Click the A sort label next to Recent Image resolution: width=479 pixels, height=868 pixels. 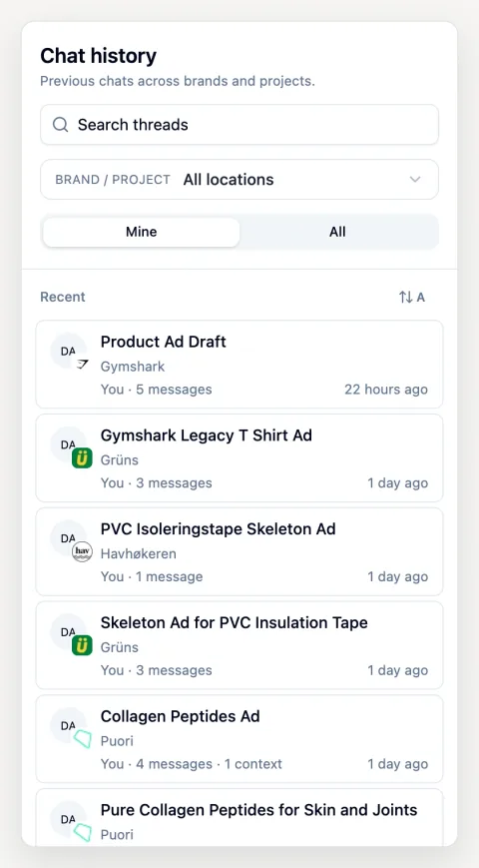420,298
